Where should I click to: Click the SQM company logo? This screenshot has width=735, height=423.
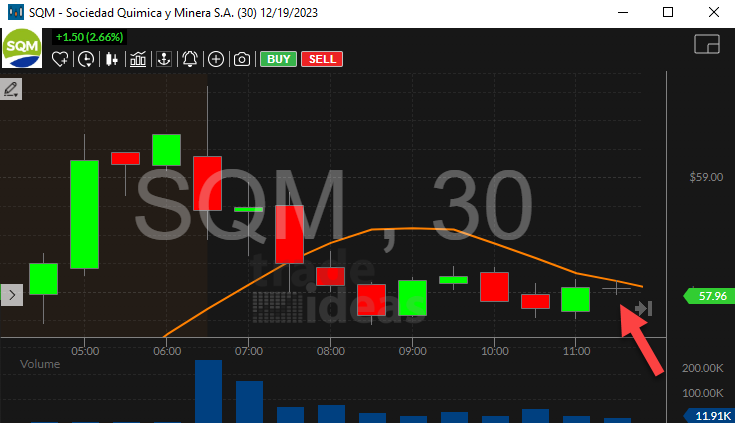click(x=22, y=48)
